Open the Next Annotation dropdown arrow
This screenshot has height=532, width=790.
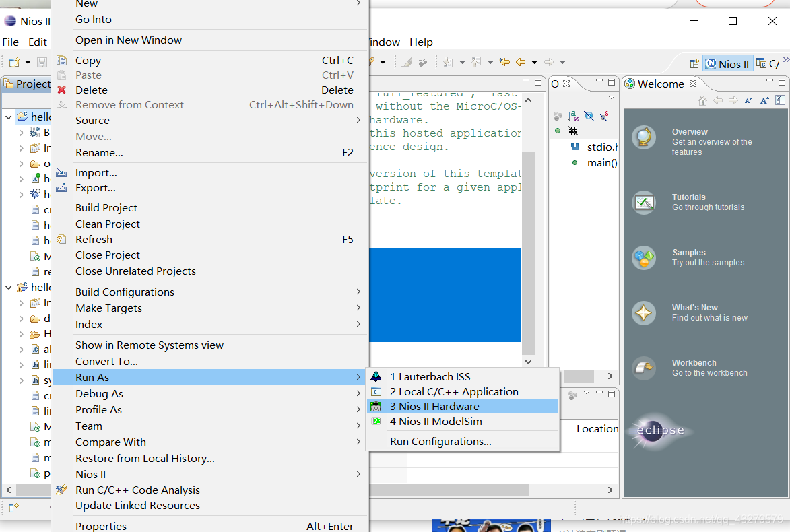pyautogui.click(x=462, y=62)
